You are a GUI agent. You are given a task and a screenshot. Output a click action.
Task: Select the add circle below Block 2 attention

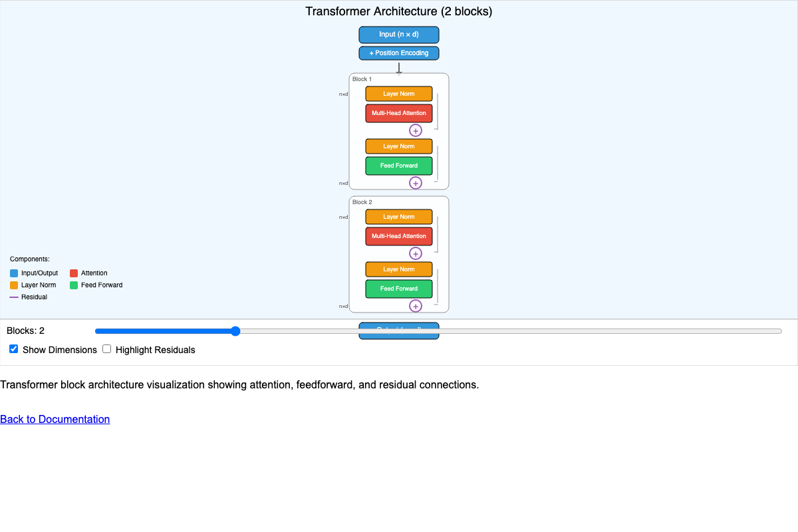click(x=416, y=253)
